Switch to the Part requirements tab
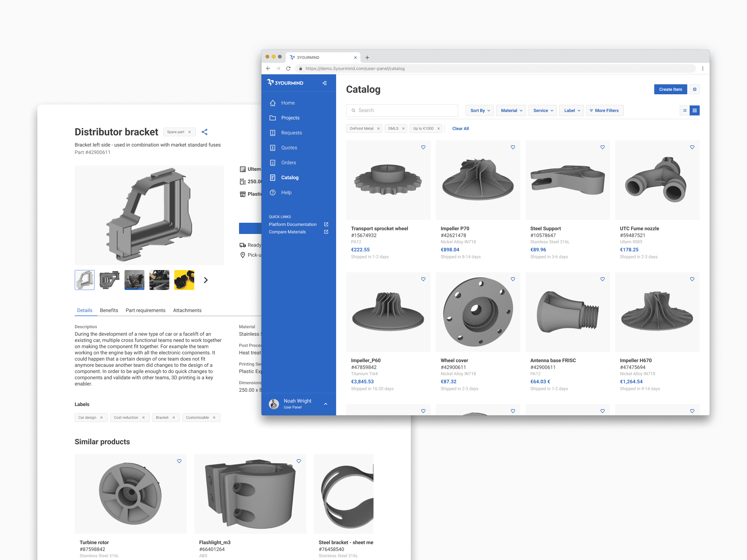The image size is (747, 560). click(146, 310)
